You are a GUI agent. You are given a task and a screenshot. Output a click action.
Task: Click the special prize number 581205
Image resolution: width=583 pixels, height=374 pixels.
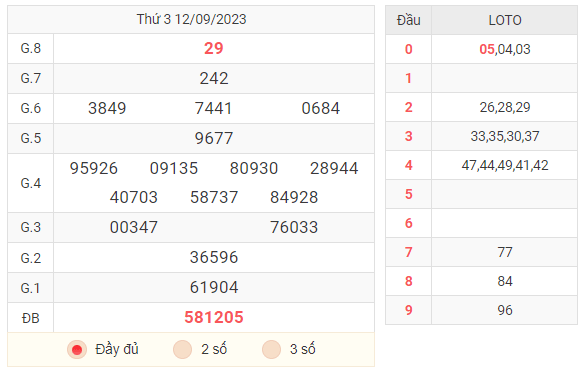pos(214,317)
